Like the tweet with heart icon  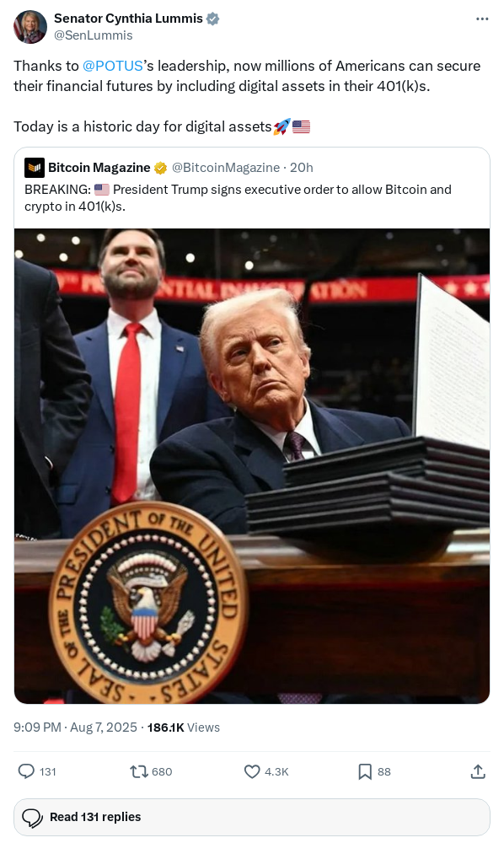(x=252, y=771)
